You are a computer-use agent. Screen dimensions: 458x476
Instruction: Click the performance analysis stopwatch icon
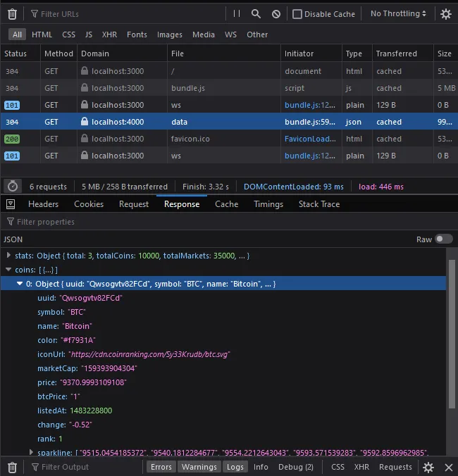pyautogui.click(x=12, y=187)
